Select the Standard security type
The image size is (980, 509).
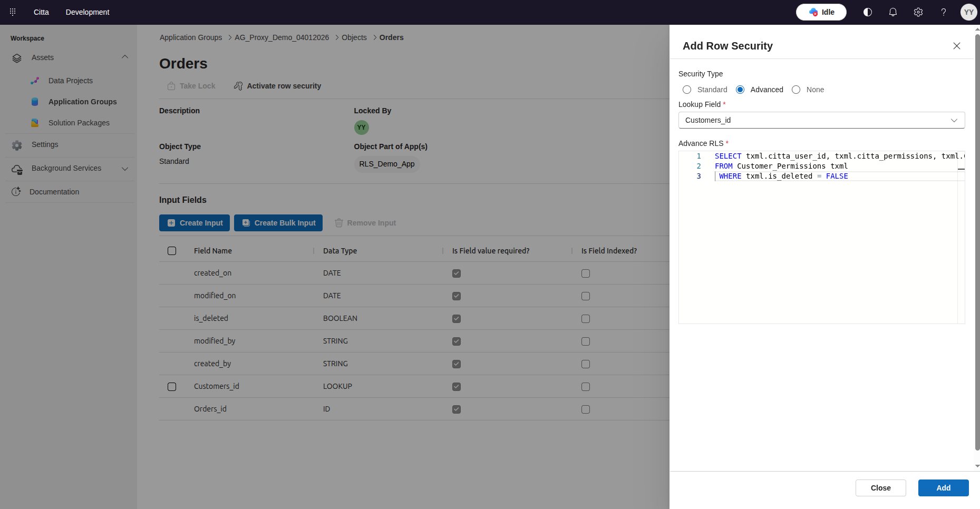point(687,90)
